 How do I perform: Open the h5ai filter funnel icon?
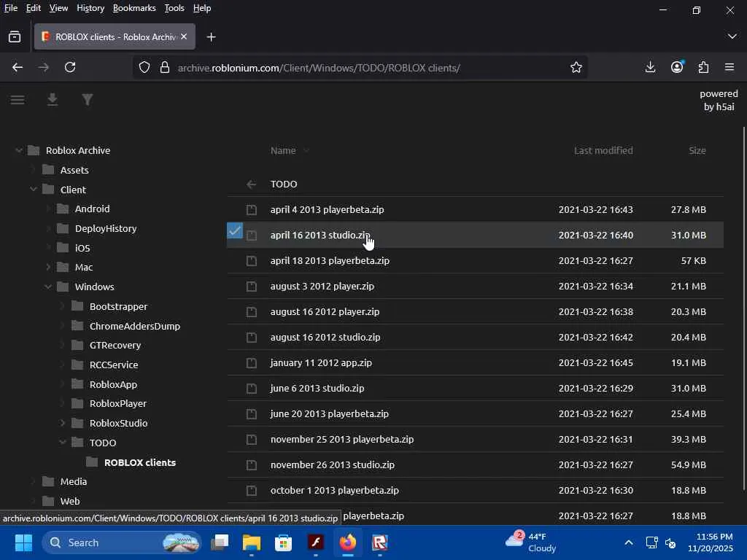(x=88, y=100)
